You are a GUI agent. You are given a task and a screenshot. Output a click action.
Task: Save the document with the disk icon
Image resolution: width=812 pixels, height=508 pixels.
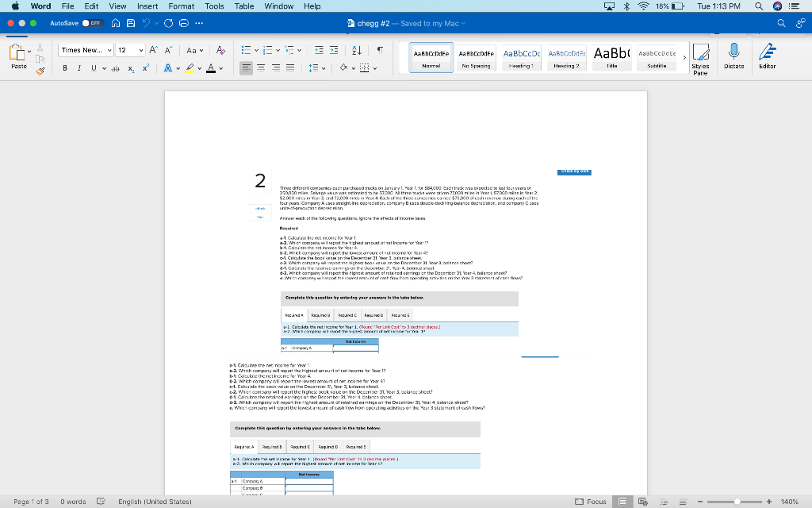pyautogui.click(x=131, y=23)
